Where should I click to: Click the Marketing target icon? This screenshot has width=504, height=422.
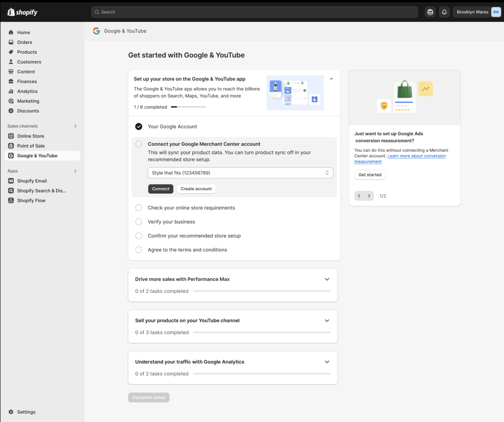(11, 101)
